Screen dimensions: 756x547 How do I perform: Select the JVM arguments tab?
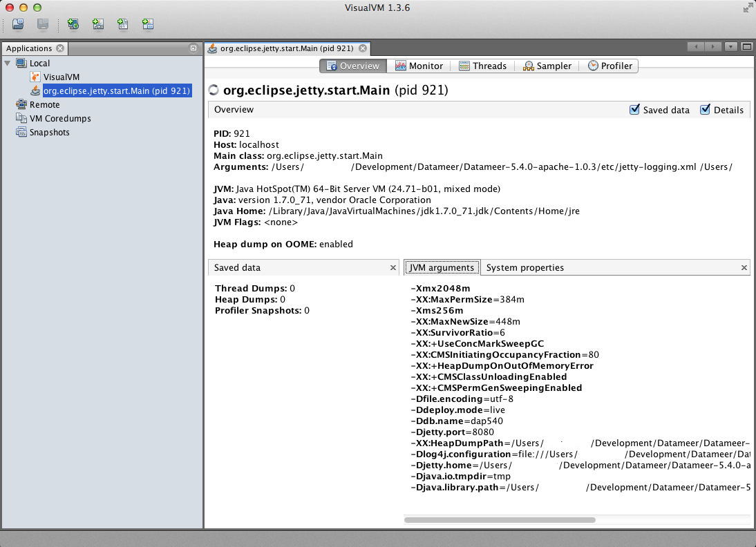click(x=442, y=267)
